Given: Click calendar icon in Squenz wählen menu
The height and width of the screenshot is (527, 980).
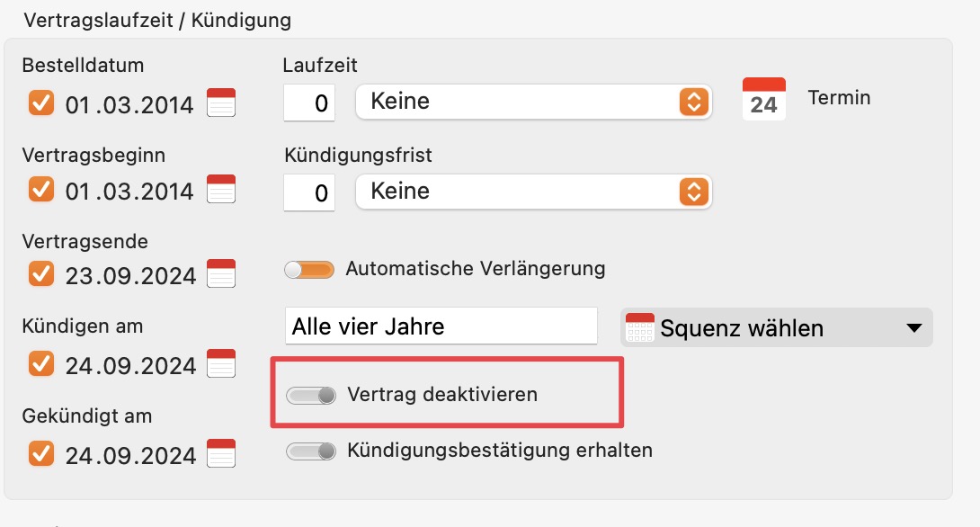Looking at the screenshot, I should tap(640, 327).
